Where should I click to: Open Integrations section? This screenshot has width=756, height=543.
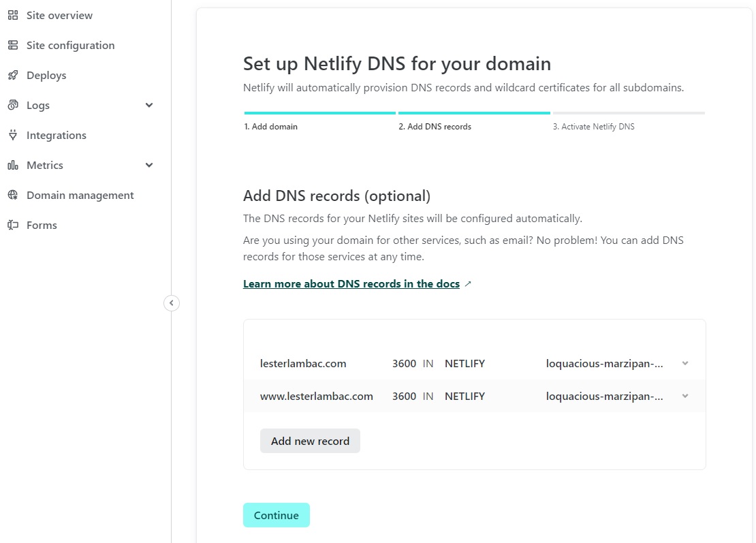click(x=57, y=135)
